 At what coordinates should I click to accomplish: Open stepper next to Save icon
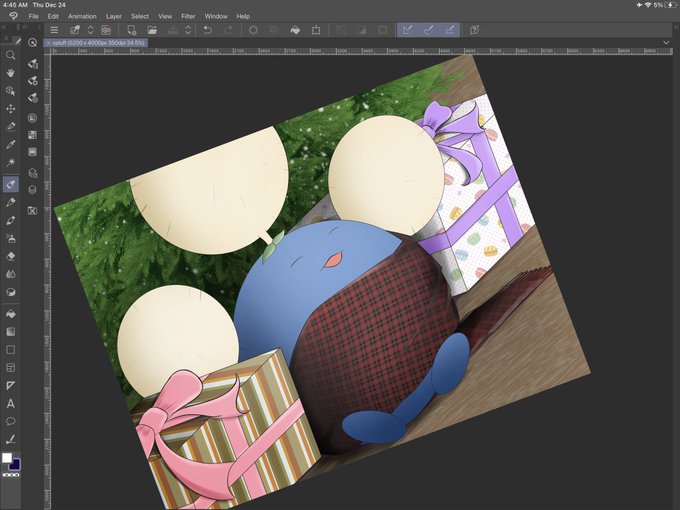tap(188, 30)
